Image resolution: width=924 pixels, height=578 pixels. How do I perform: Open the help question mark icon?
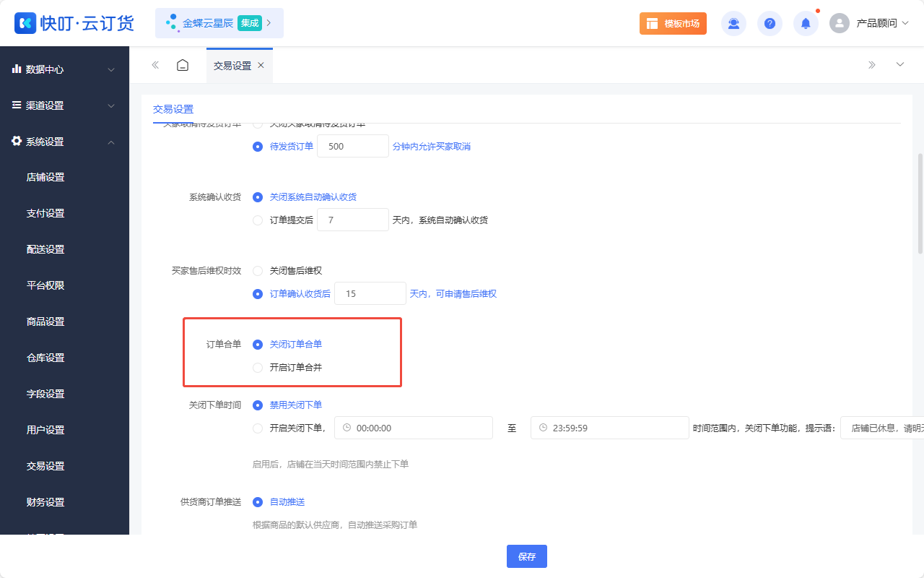tap(770, 23)
